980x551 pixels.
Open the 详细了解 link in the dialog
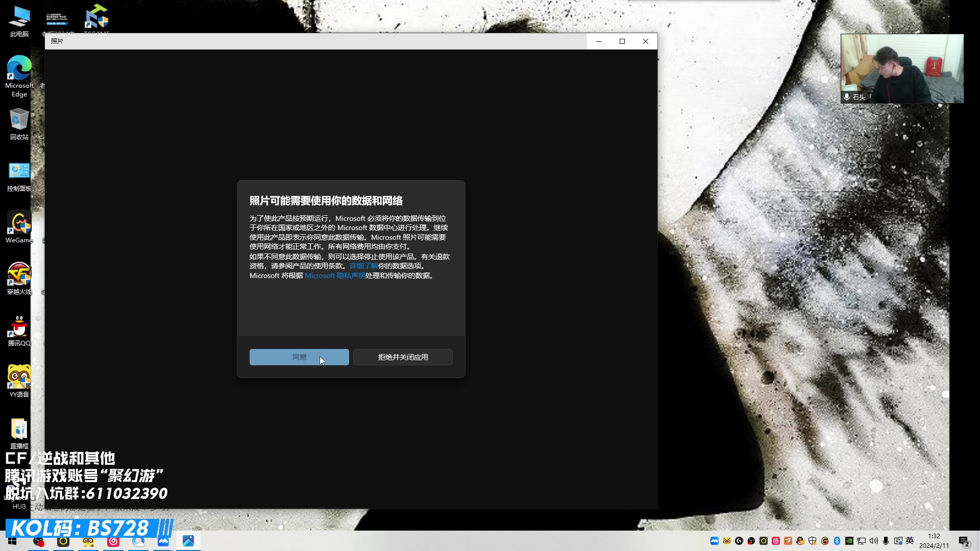tap(363, 266)
